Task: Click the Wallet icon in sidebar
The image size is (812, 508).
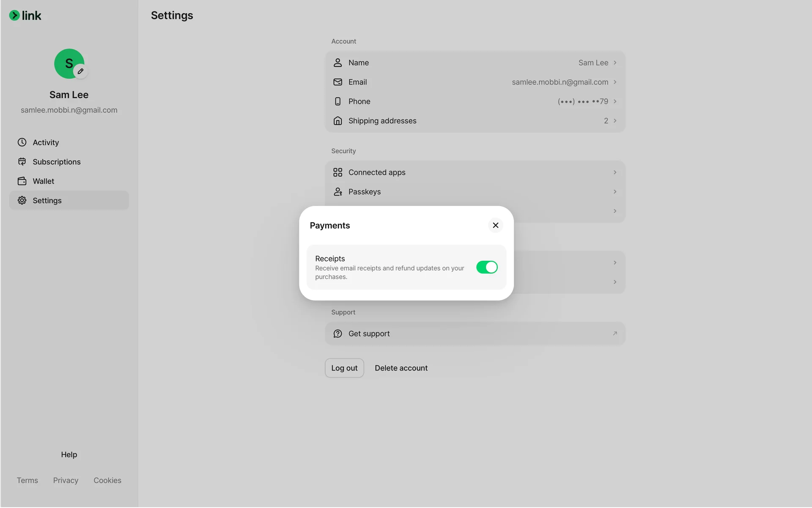Action: click(22, 181)
